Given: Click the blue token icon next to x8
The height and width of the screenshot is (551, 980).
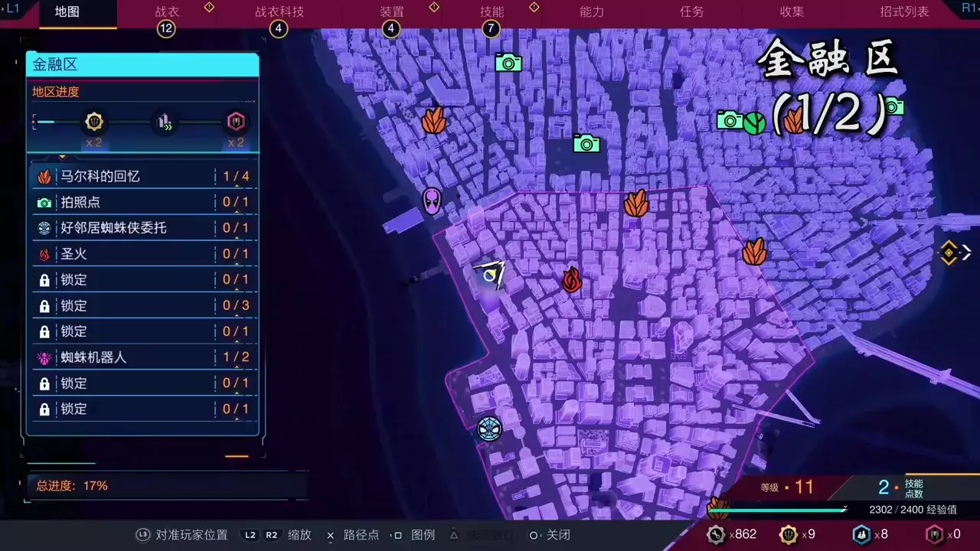Looking at the screenshot, I should point(861,534).
